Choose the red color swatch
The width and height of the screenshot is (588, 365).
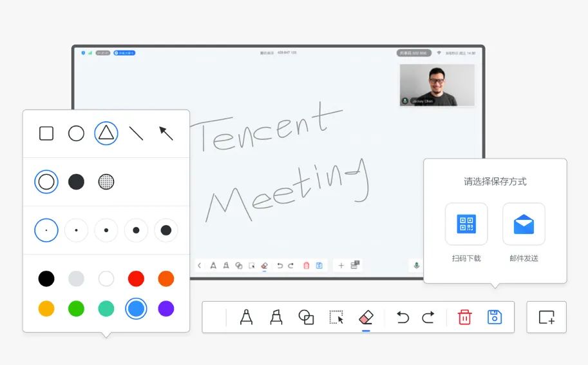(x=136, y=279)
